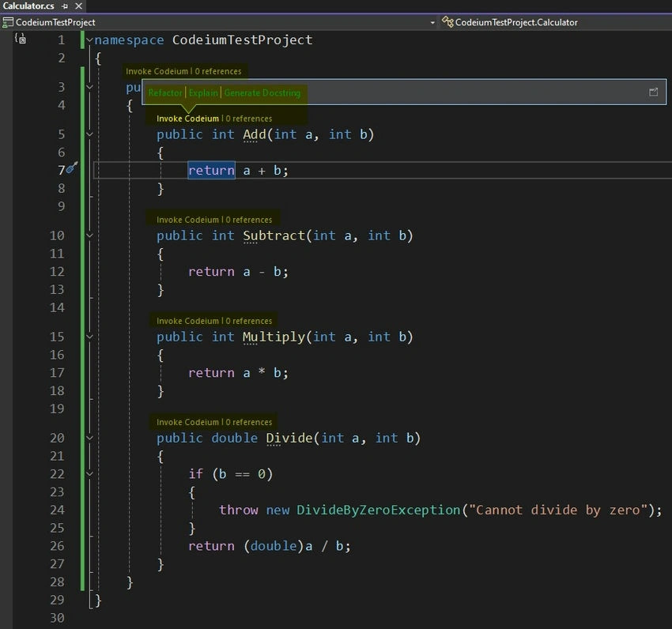Click DivideByZeroException on line 24
This screenshot has height=629, width=672.
pos(379,510)
